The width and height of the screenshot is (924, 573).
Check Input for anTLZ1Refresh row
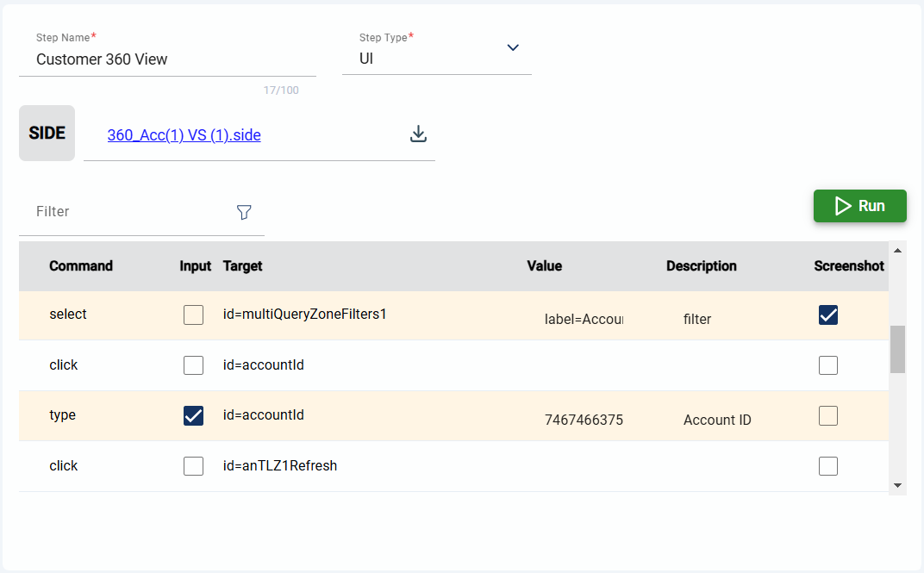coord(194,466)
